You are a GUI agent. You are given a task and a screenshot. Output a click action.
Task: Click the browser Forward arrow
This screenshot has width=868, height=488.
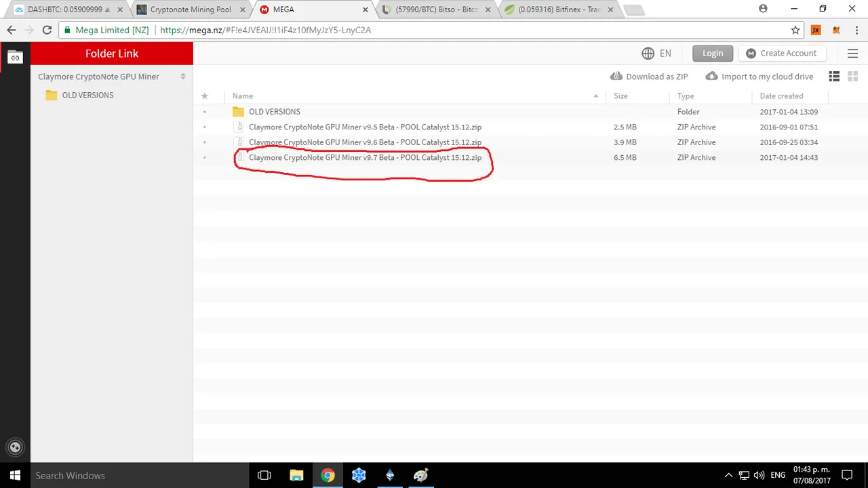tap(28, 30)
